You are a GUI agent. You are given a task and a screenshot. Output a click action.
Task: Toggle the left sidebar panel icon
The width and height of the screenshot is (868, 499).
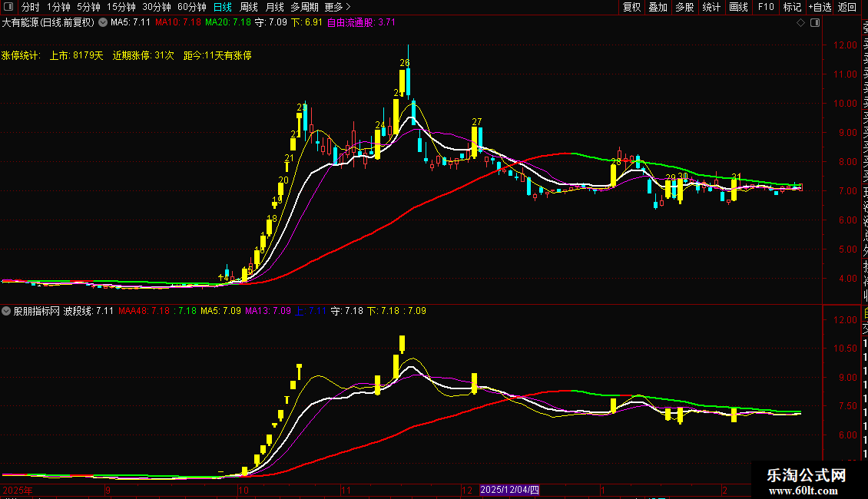[x=8, y=7]
